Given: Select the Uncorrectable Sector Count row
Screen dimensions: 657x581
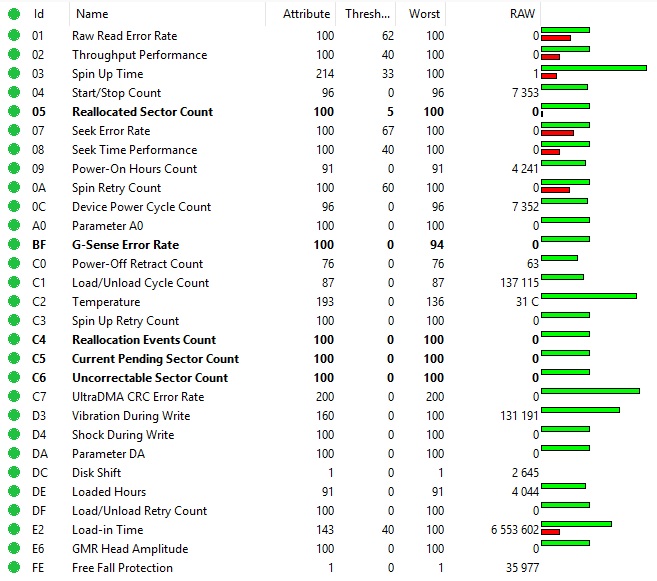Looking at the screenshot, I should click(x=149, y=378).
